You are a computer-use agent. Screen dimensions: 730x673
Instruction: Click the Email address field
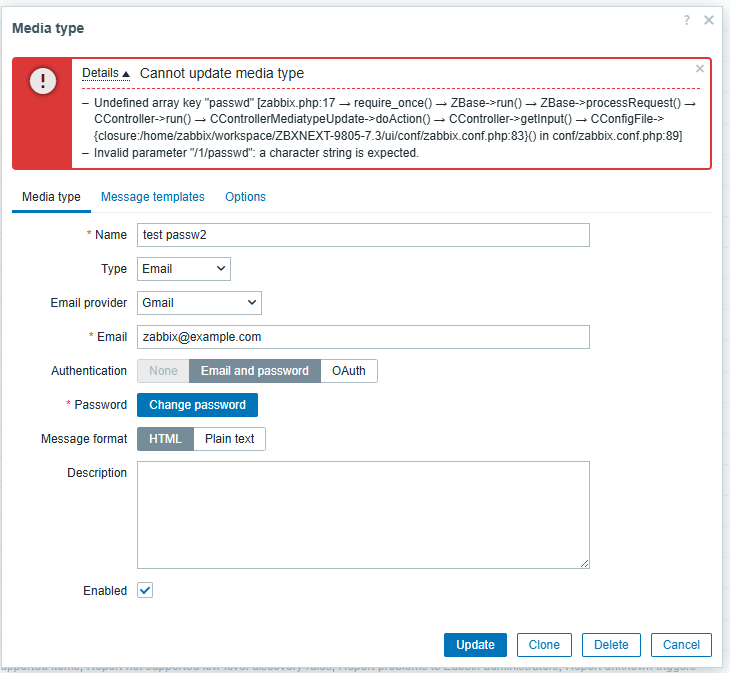coord(363,337)
